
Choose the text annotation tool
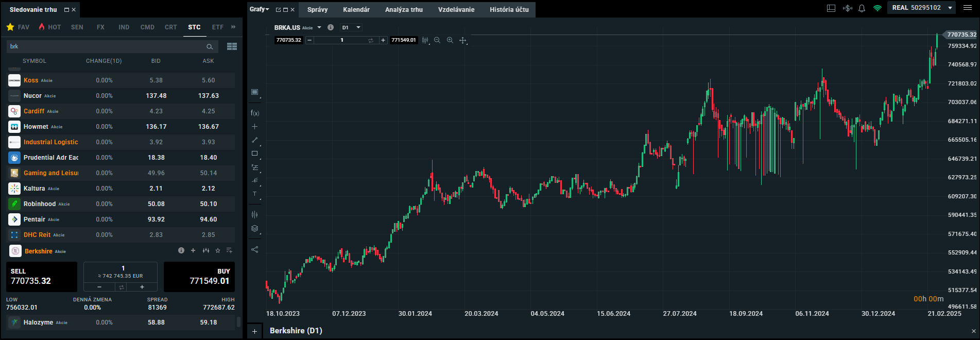pyautogui.click(x=254, y=194)
